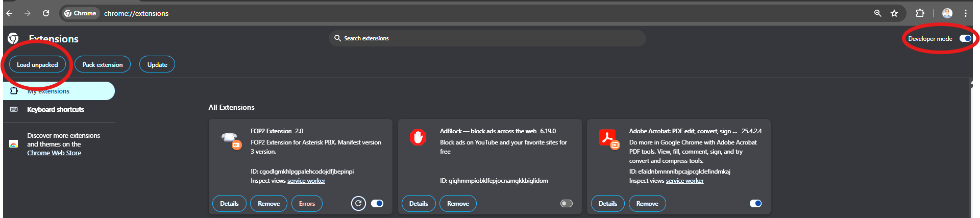Image resolution: width=980 pixels, height=218 pixels.
Task: Turn off Developer mode
Action: tap(965, 38)
